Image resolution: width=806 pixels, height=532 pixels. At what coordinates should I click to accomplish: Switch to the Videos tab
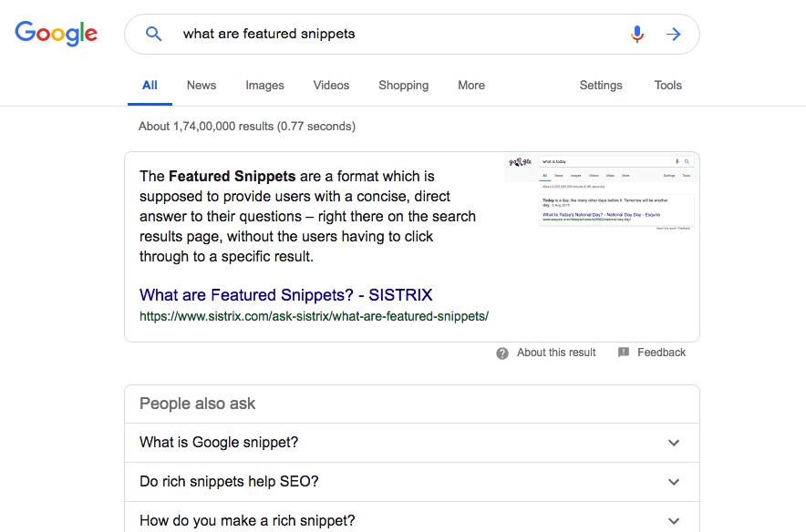pos(331,86)
